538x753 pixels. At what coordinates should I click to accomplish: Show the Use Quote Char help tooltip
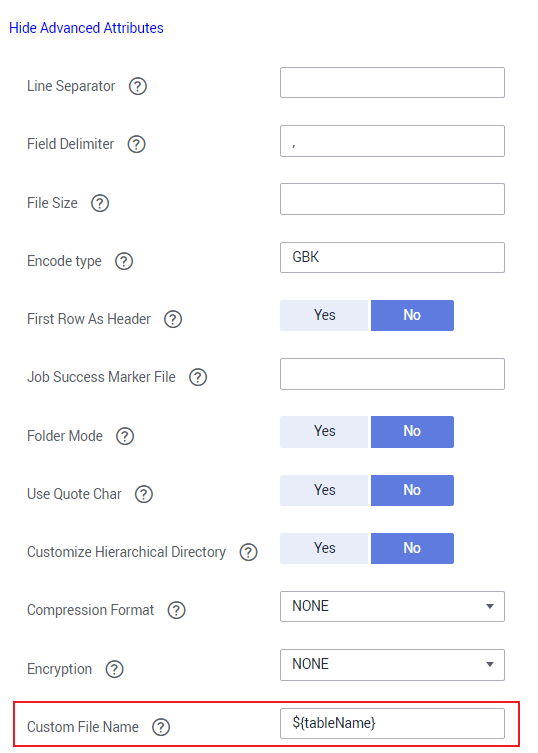pyautogui.click(x=144, y=494)
